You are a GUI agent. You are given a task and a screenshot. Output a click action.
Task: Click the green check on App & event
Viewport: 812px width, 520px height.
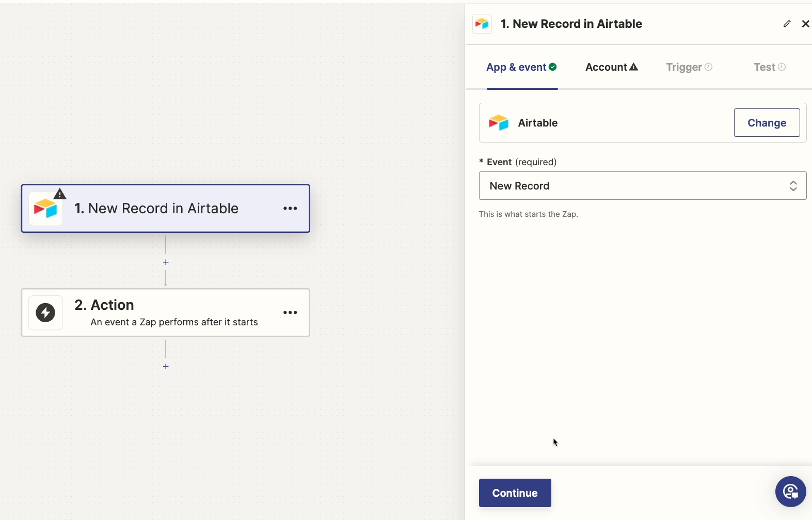[553, 67]
